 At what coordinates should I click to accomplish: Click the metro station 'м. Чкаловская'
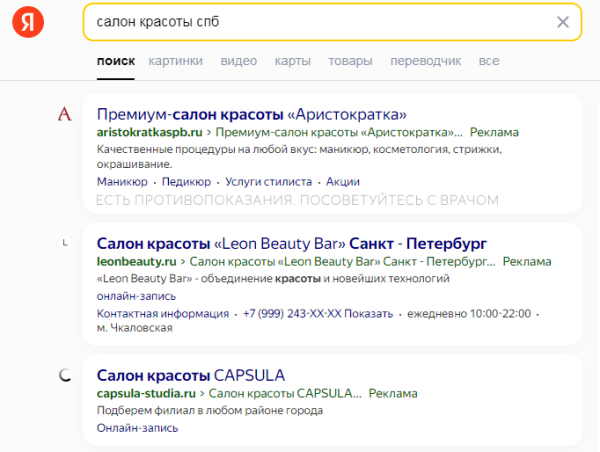(135, 328)
